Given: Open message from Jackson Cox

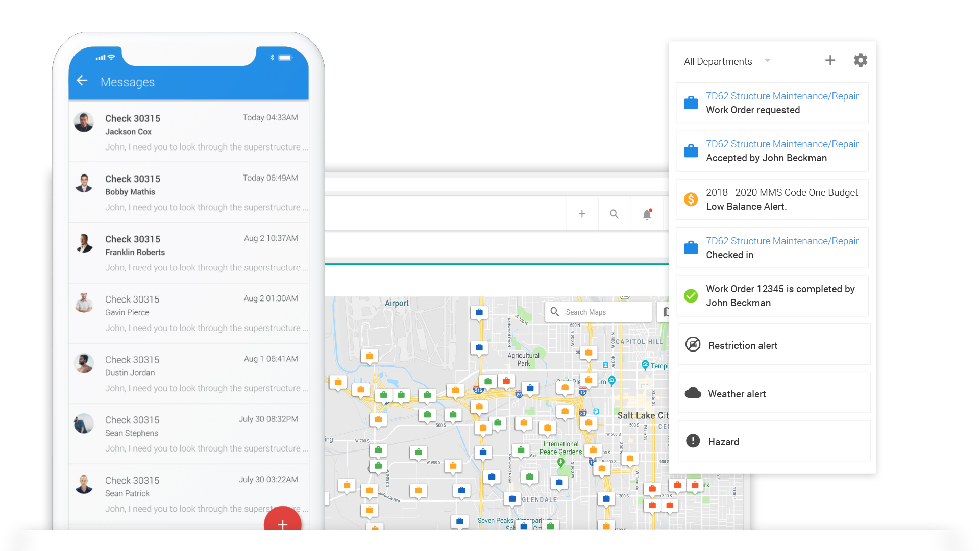Looking at the screenshot, I should pos(188,132).
